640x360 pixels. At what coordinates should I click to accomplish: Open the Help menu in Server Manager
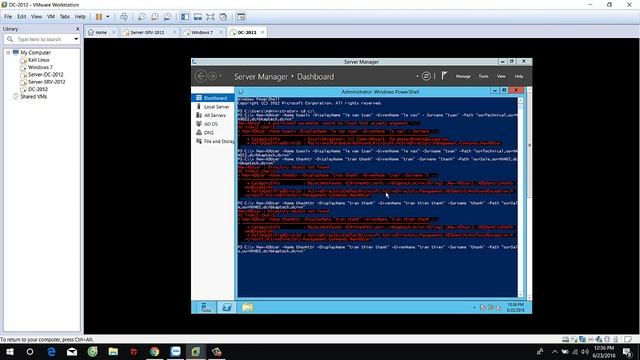click(x=518, y=76)
